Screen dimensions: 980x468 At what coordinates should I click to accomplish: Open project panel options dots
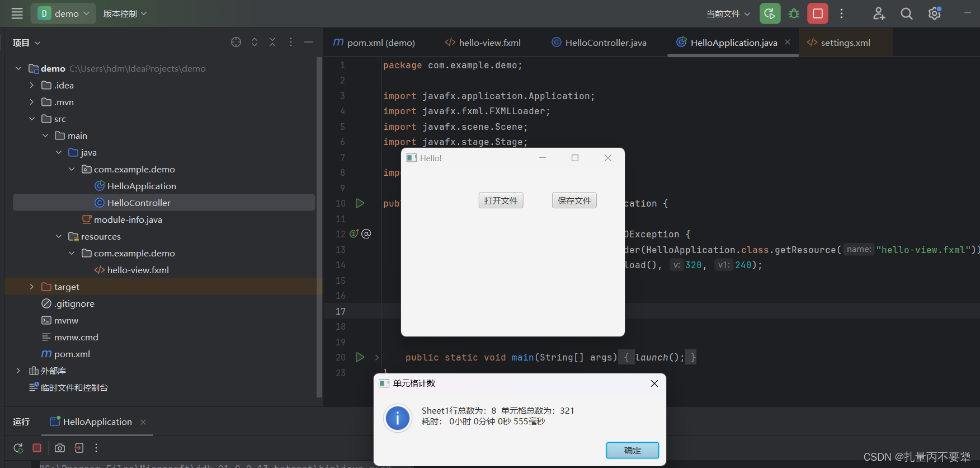coord(290,42)
